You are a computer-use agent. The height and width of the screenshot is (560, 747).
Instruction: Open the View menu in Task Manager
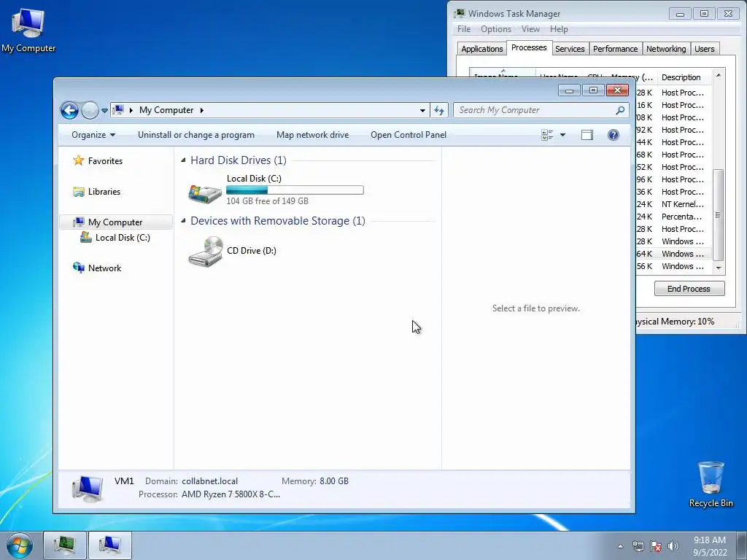[530, 29]
